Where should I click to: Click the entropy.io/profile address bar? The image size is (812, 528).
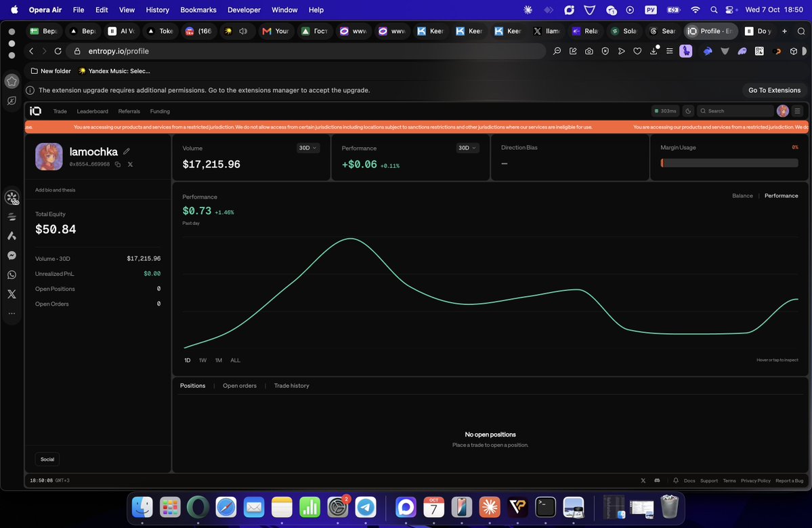coord(305,51)
